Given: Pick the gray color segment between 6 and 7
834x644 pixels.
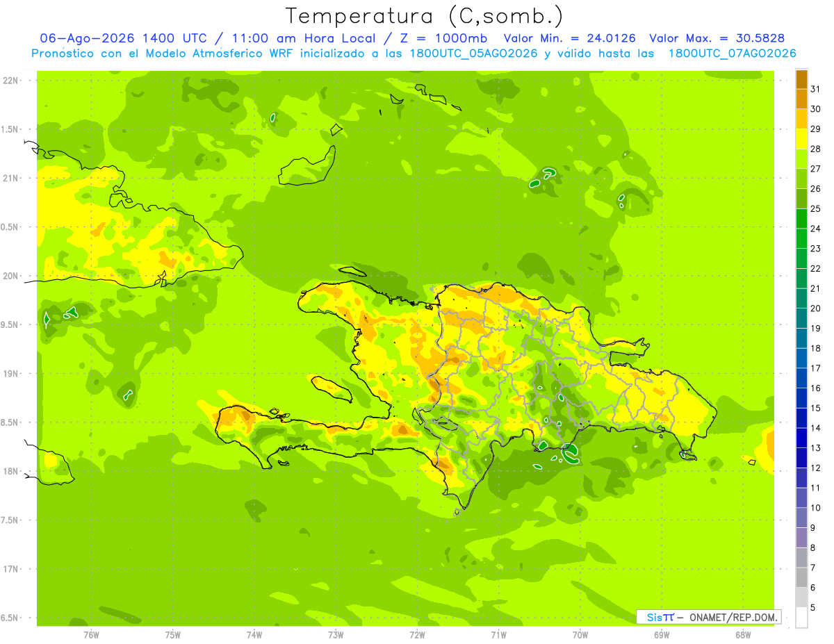Looking at the screenshot, I should coord(801,578).
